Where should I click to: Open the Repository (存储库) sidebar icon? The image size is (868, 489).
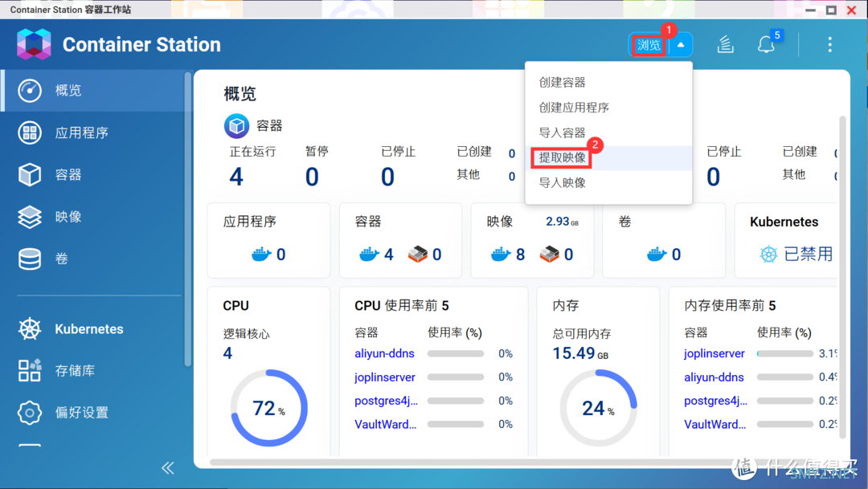coord(30,371)
